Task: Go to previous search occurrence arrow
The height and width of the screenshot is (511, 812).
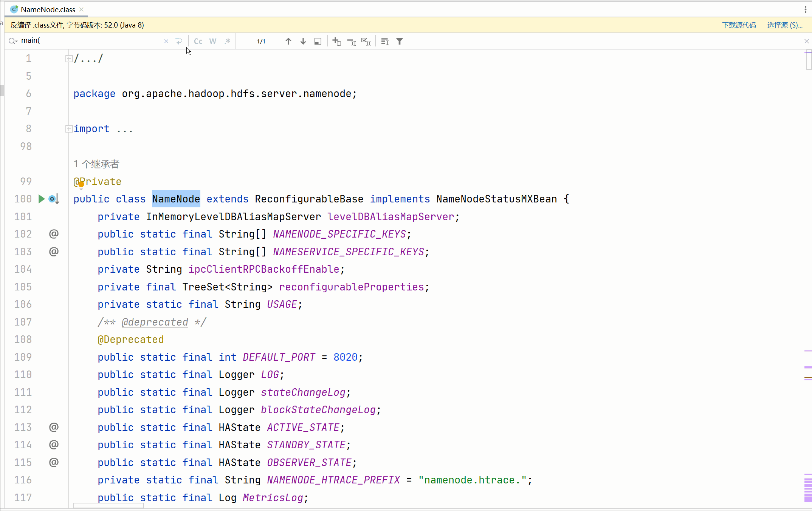Action: coord(288,41)
